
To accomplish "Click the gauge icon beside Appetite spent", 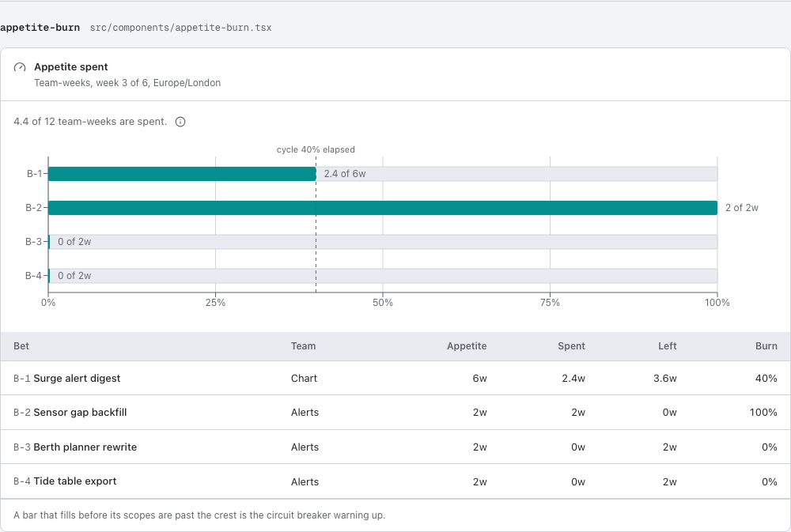I will 20,67.
